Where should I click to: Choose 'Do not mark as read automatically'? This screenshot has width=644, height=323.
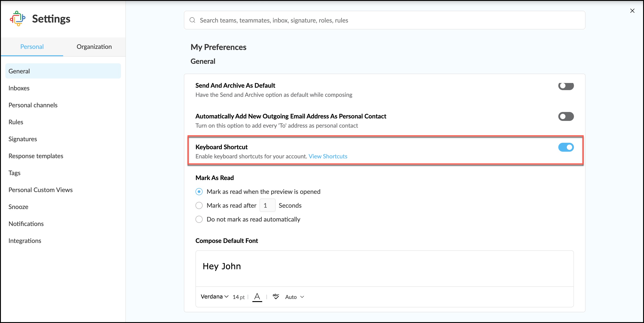pos(199,219)
